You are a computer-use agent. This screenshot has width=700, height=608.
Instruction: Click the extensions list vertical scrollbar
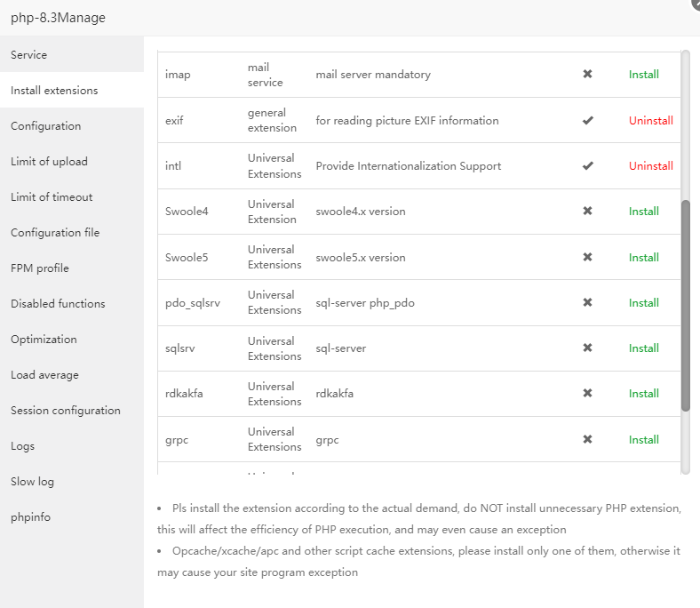685,305
